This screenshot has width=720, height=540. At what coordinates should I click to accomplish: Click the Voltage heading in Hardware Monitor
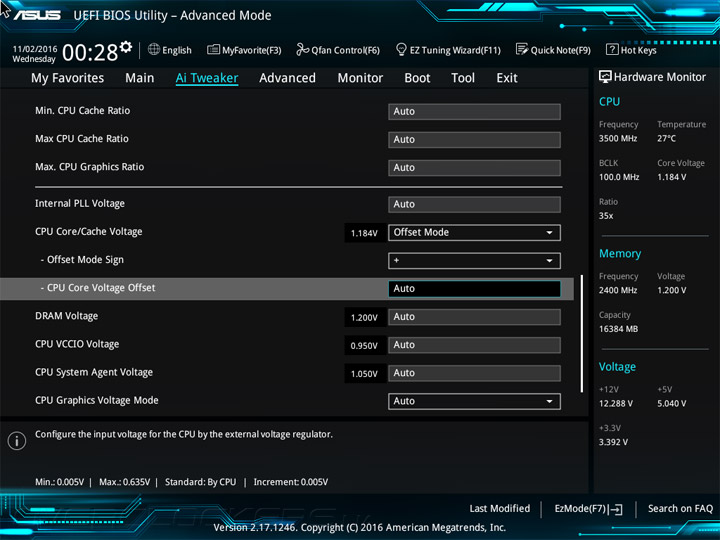point(617,366)
